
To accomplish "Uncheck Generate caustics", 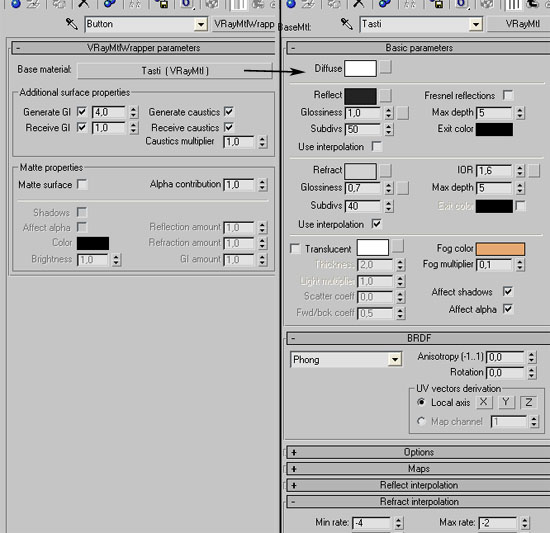I will point(229,112).
